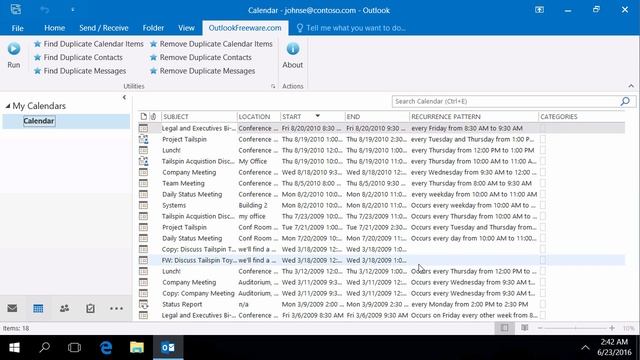Click Remove Duplicate Calendar Items
The height and width of the screenshot is (360, 640).
pyautogui.click(x=211, y=44)
